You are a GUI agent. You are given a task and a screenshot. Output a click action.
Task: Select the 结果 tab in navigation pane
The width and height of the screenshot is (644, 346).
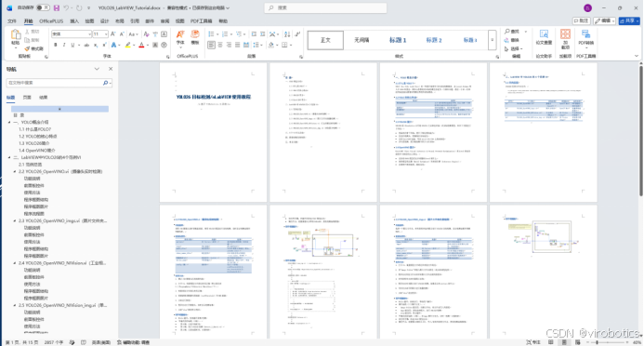tap(43, 98)
